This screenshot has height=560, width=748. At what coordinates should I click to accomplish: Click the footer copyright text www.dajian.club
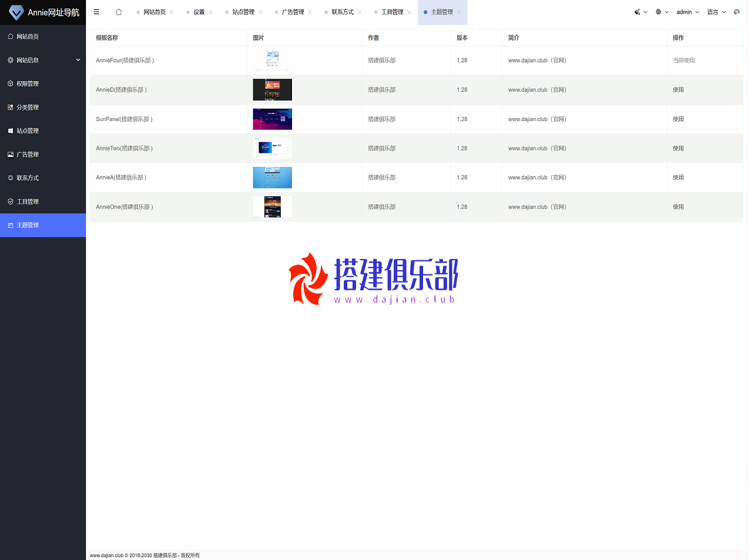point(145,555)
